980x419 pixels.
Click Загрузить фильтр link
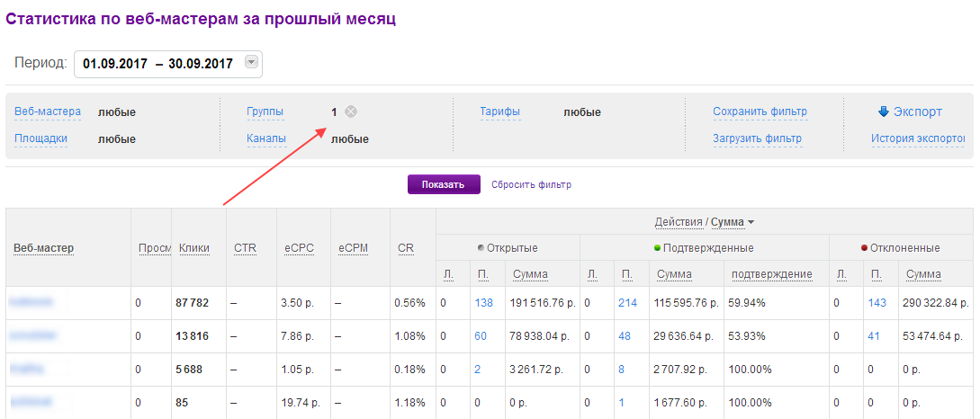757,139
